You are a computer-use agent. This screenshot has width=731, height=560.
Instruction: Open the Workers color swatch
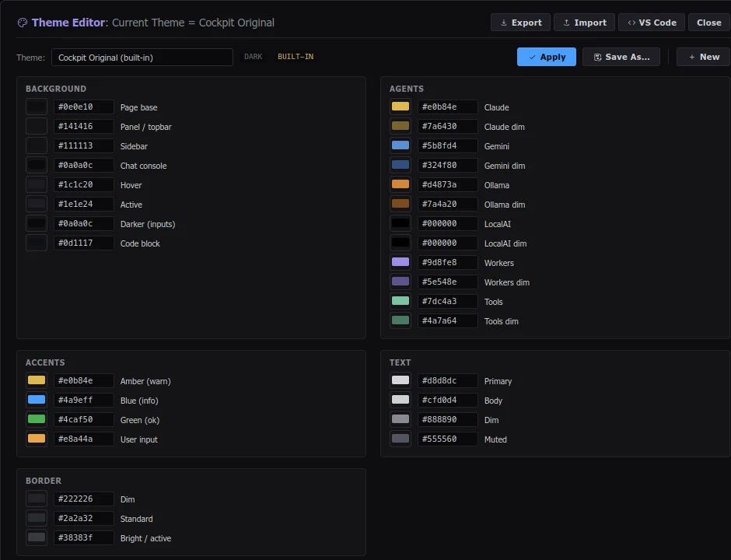(400, 263)
